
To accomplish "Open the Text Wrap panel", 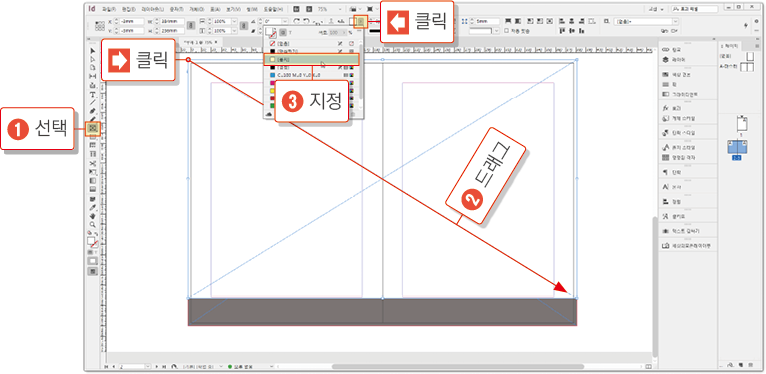I will [x=680, y=230].
